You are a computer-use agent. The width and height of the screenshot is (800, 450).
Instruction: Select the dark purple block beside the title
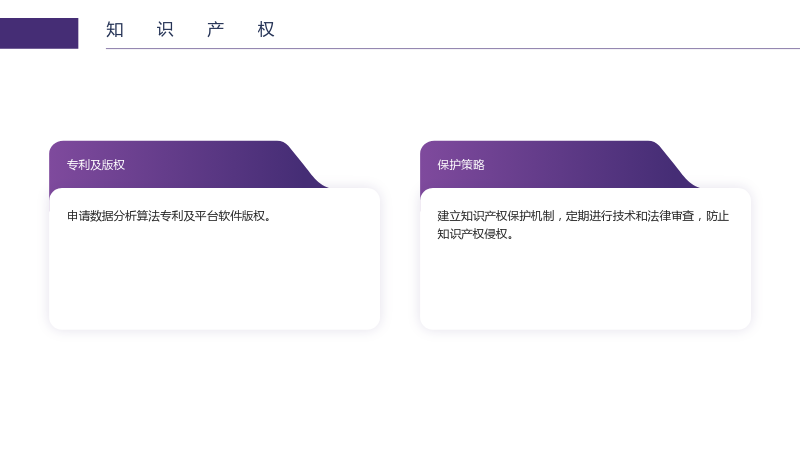[x=39, y=33]
